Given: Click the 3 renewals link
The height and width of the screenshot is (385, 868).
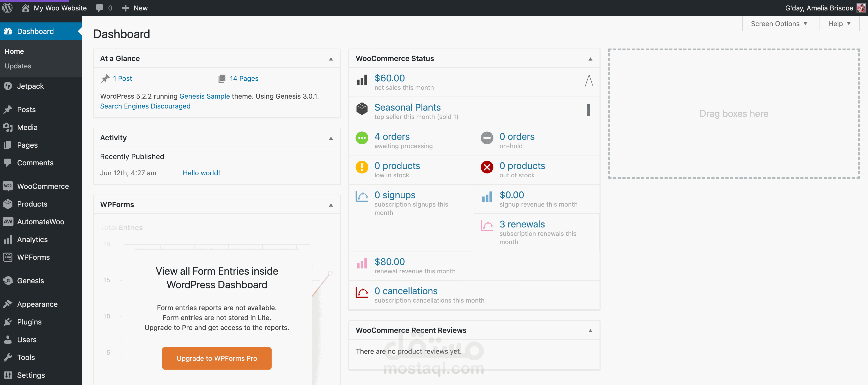Looking at the screenshot, I should tap(522, 224).
